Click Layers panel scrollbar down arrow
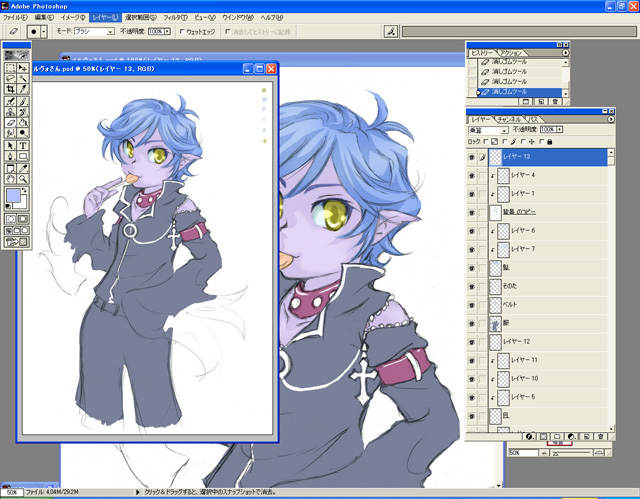The width and height of the screenshot is (640, 499). pos(611,428)
